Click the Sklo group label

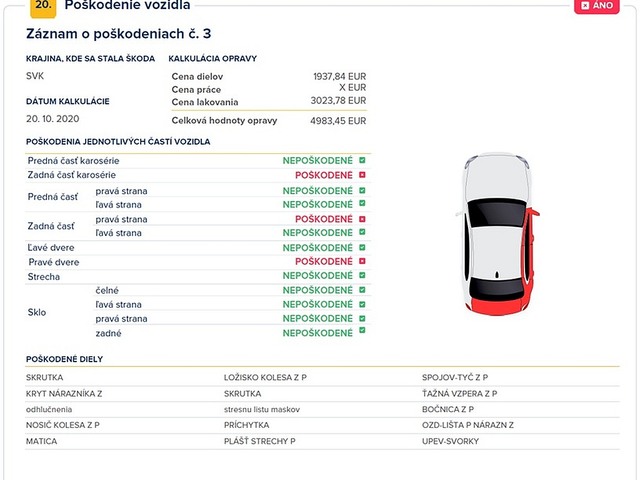pyautogui.click(x=37, y=312)
